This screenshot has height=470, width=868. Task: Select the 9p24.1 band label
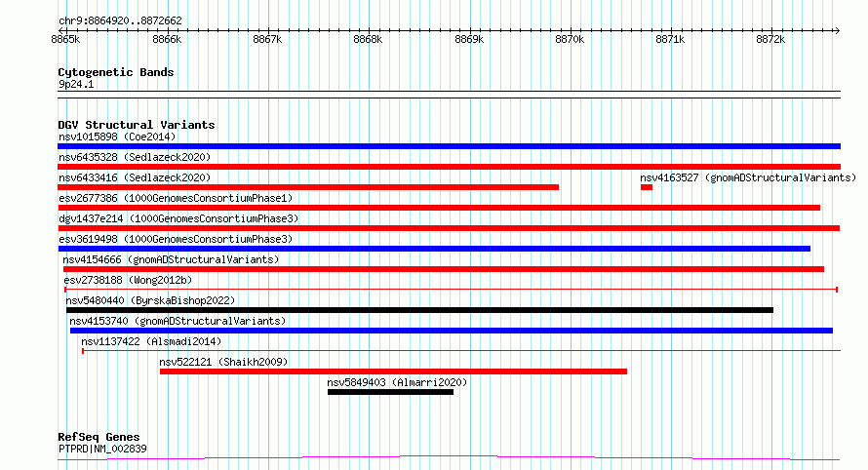[x=76, y=84]
